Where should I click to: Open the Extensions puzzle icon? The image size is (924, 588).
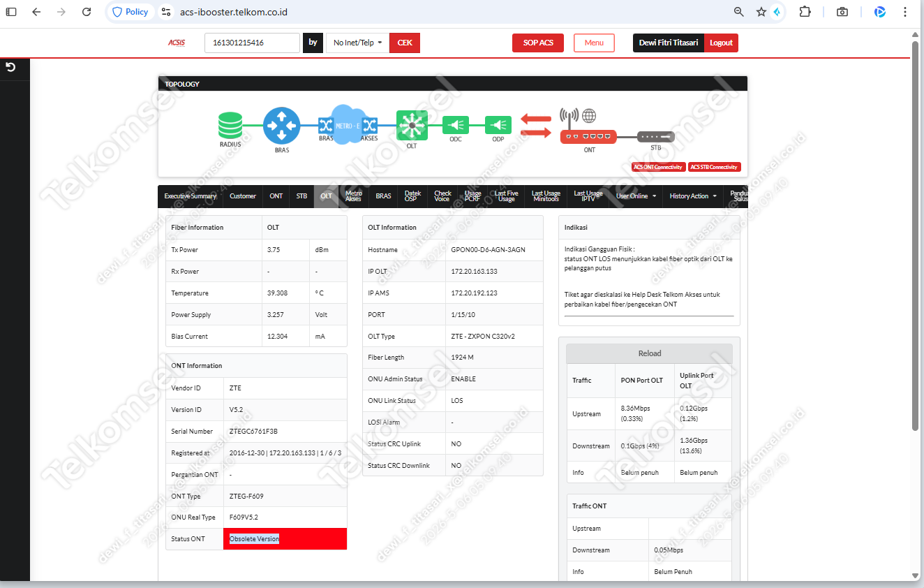[x=805, y=12]
